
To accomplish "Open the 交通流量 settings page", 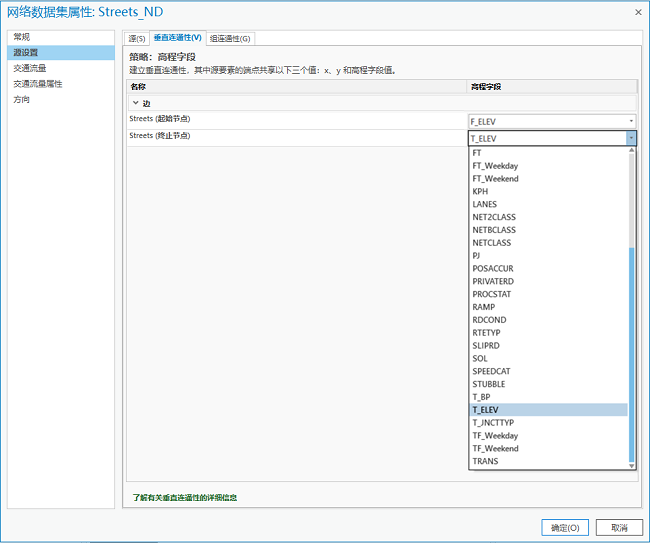I will pos(30,68).
